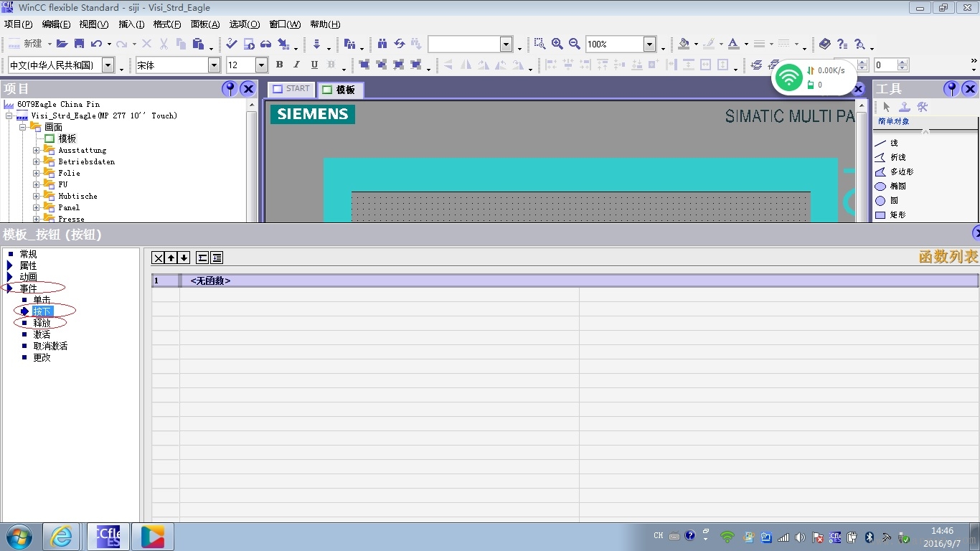Click the binoculars Find icon
980x551 pixels.
coord(382,44)
